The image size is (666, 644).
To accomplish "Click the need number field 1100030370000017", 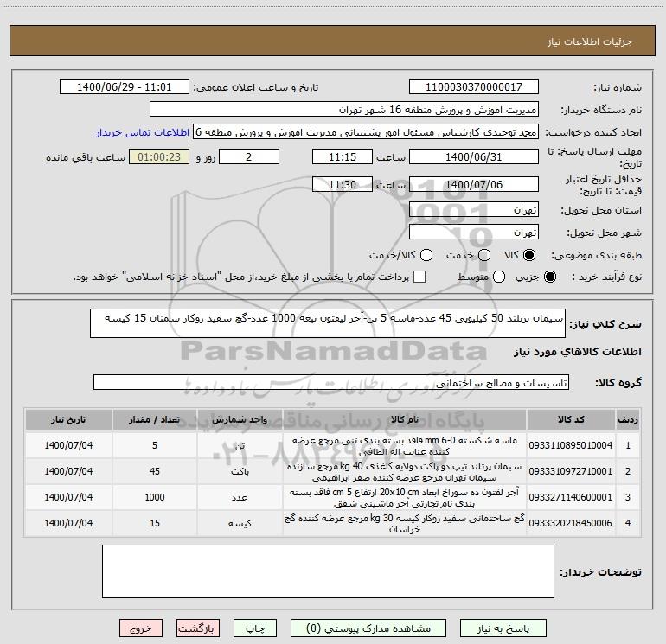I will (474, 86).
